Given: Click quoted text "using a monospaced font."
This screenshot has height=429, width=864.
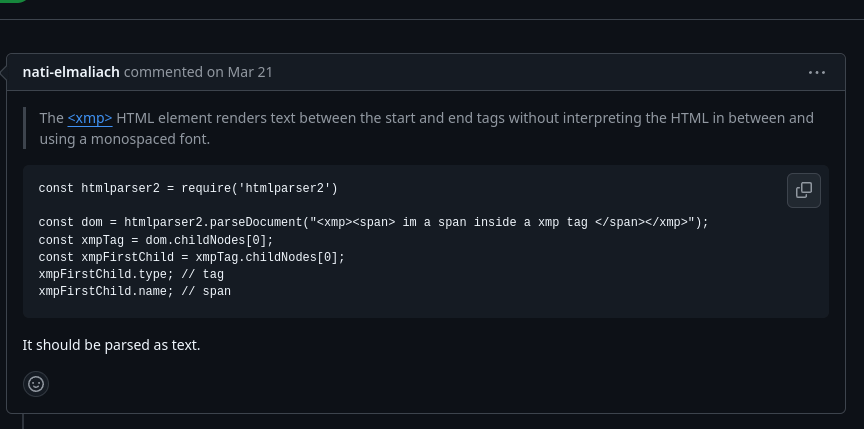Looking at the screenshot, I should 125,140.
